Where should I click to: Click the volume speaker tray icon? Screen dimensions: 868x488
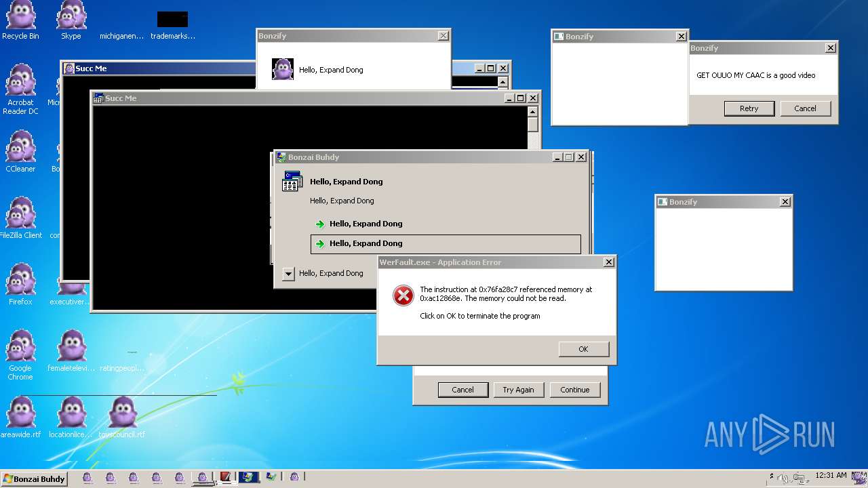click(784, 479)
